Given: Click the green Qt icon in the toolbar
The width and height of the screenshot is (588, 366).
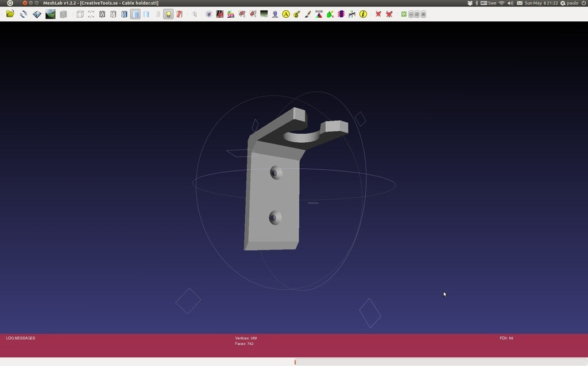Looking at the screenshot, I should [x=404, y=14].
